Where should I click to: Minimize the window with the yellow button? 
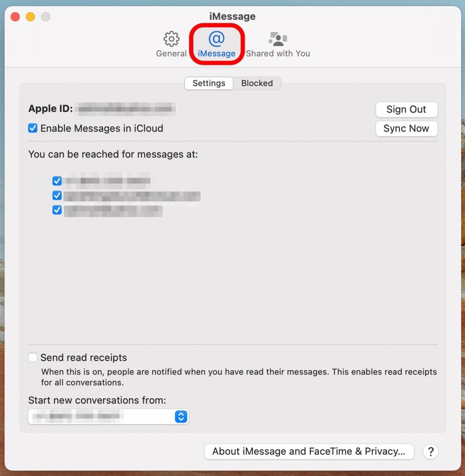(x=31, y=17)
